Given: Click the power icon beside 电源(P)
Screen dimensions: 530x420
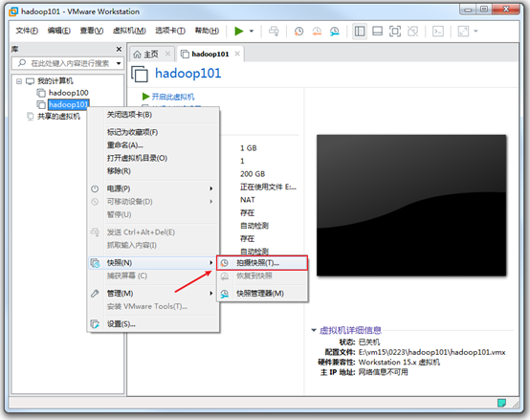Looking at the screenshot, I should point(95,188).
